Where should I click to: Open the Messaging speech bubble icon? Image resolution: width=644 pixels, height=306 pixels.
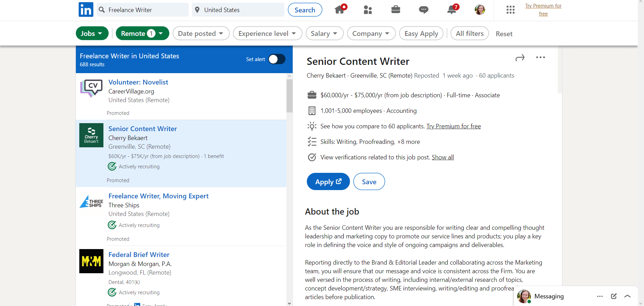[424, 10]
